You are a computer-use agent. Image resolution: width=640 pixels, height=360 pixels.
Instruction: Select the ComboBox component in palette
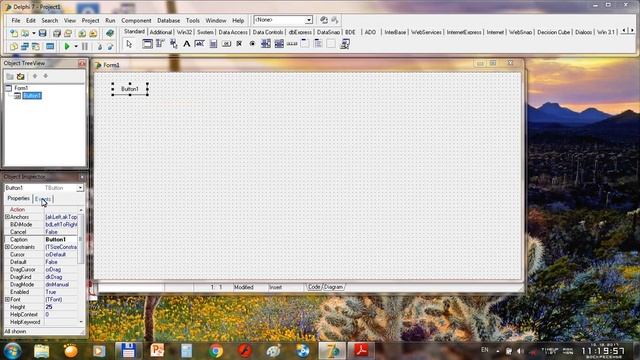279,44
